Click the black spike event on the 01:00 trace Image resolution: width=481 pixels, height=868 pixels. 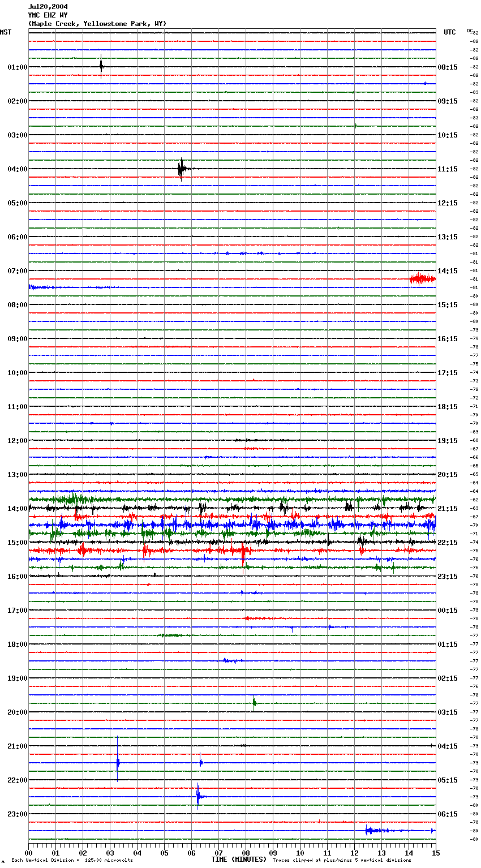coord(101,66)
